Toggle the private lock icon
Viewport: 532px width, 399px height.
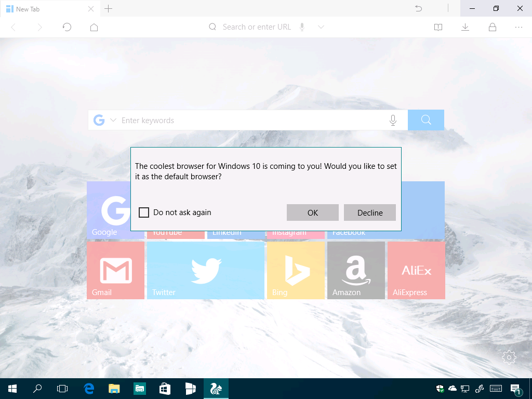click(493, 27)
